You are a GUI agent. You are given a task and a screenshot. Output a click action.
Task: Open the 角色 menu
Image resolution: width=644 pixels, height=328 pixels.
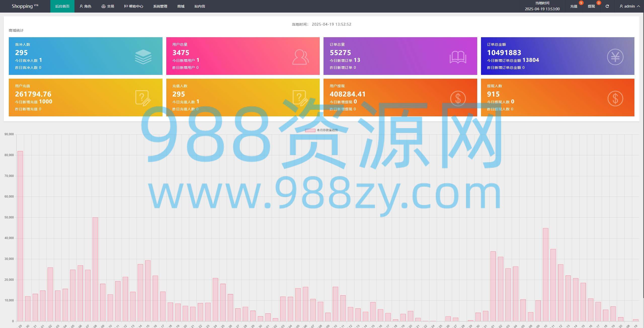(85, 6)
